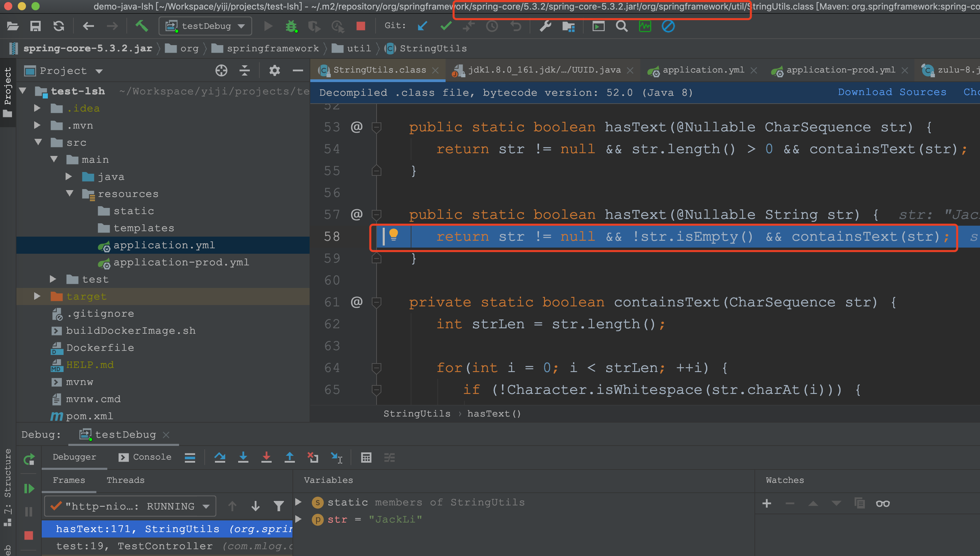Click the Save All disk icon
This screenshot has width=980, height=556.
[x=36, y=26]
